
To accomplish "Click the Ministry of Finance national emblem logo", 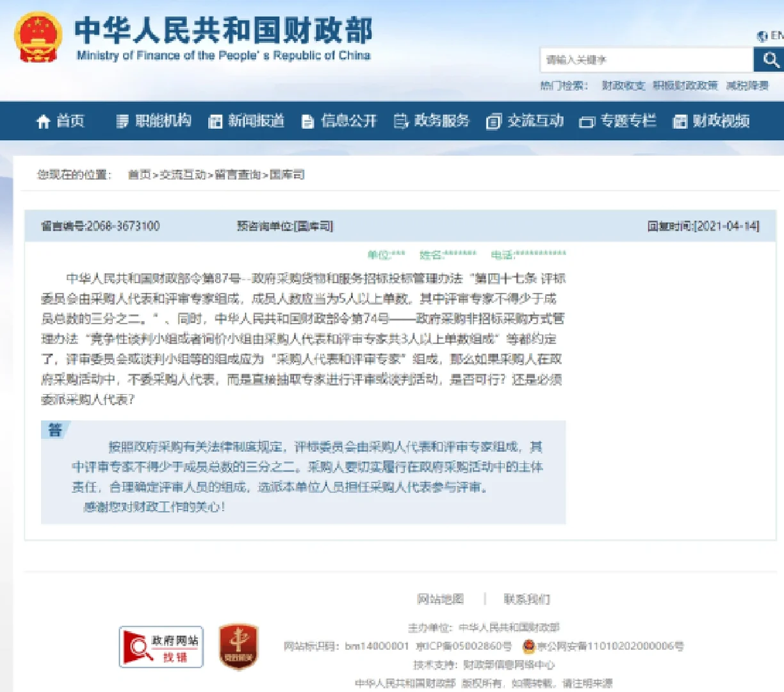I will point(38,37).
